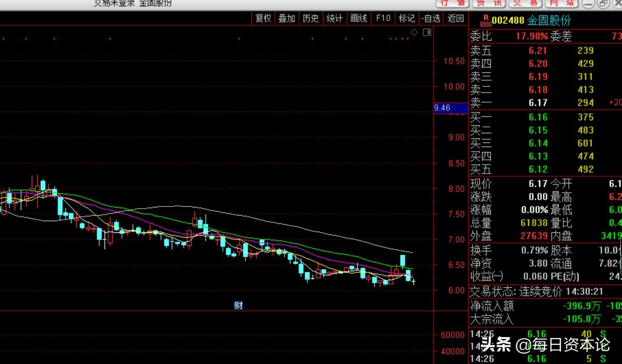Open the 交易 tab
The width and height of the screenshot is (622, 364).
[x=525, y=3]
